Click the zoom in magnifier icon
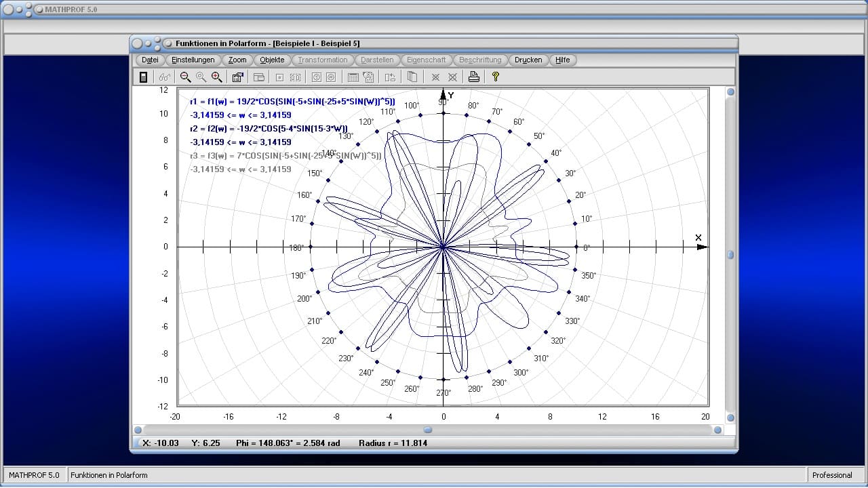 [x=216, y=77]
